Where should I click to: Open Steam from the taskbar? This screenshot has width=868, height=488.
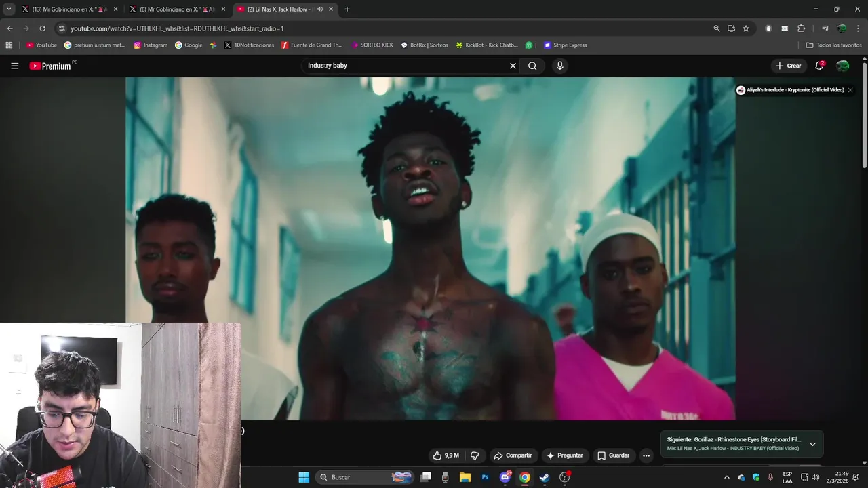pos(545,477)
